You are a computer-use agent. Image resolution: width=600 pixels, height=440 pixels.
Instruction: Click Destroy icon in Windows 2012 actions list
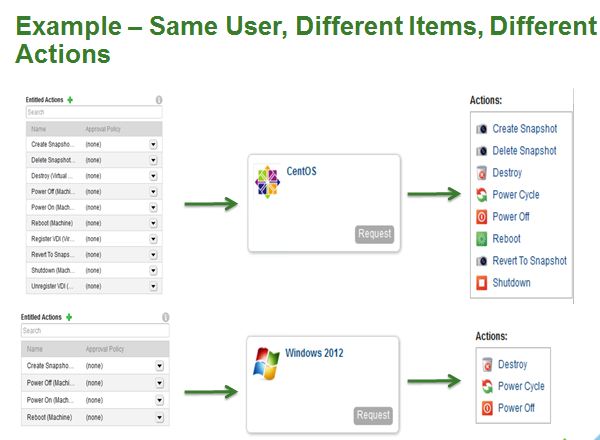click(x=487, y=365)
